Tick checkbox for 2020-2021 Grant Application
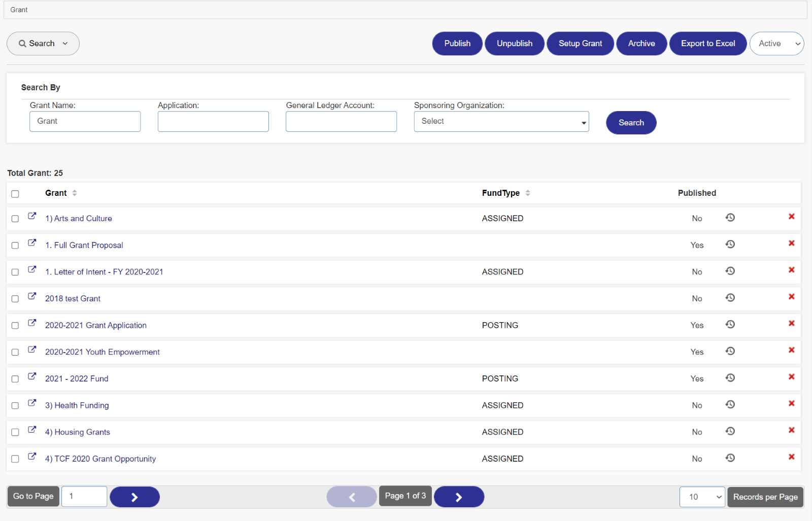812x521 pixels. click(15, 326)
